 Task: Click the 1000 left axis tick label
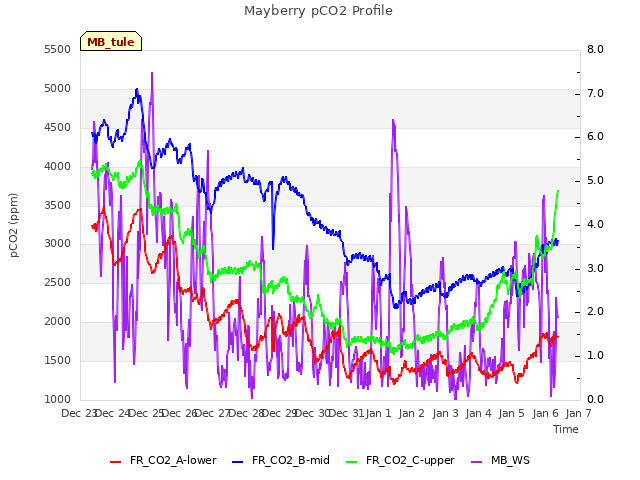(x=58, y=399)
